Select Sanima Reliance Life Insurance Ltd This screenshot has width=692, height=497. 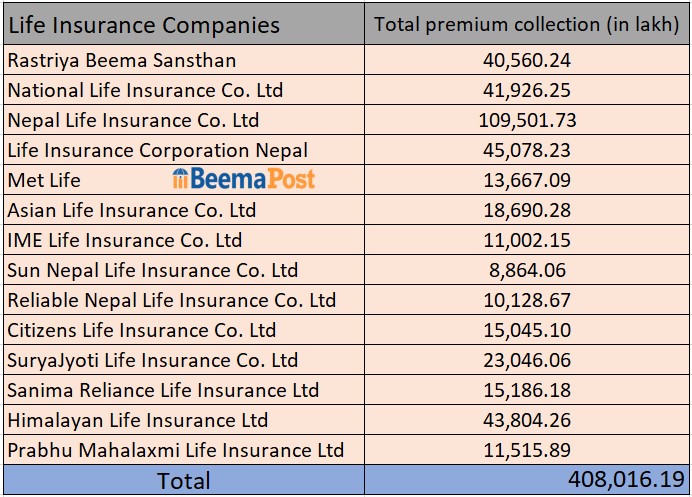pyautogui.click(x=163, y=390)
